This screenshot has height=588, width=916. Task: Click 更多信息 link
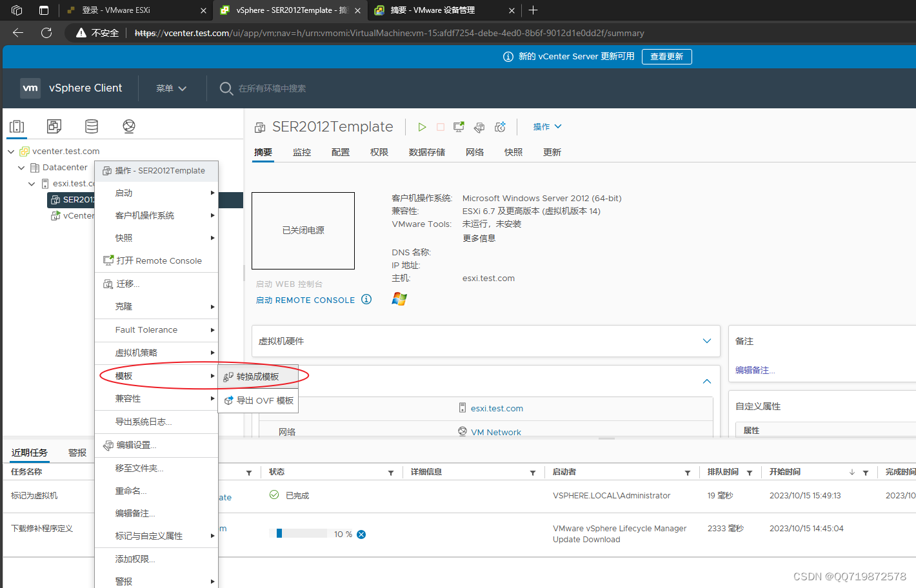[479, 238]
